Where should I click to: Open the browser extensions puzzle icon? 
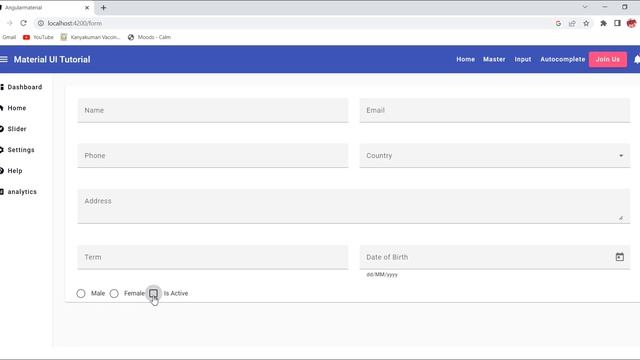603,23
